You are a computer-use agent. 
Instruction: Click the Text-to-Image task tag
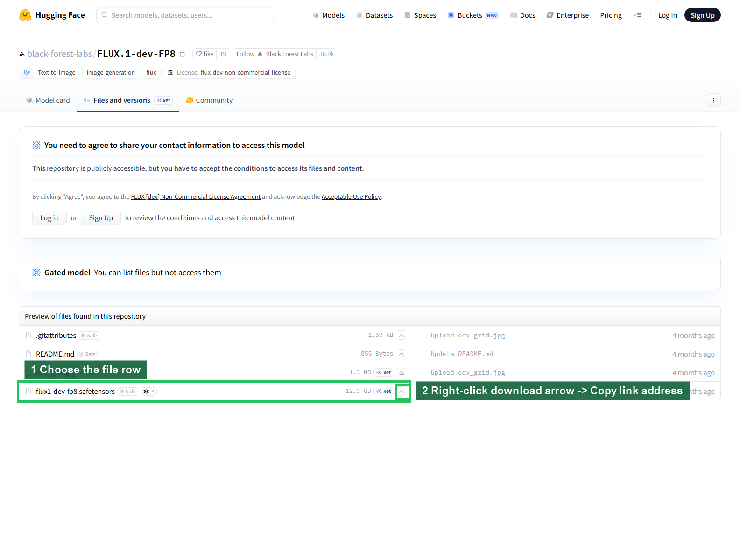tap(49, 72)
